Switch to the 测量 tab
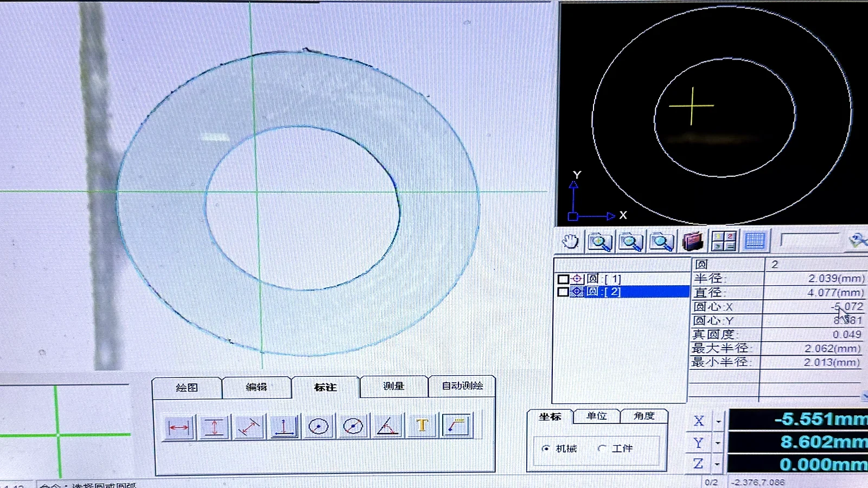The image size is (868, 488). pyautogui.click(x=394, y=386)
